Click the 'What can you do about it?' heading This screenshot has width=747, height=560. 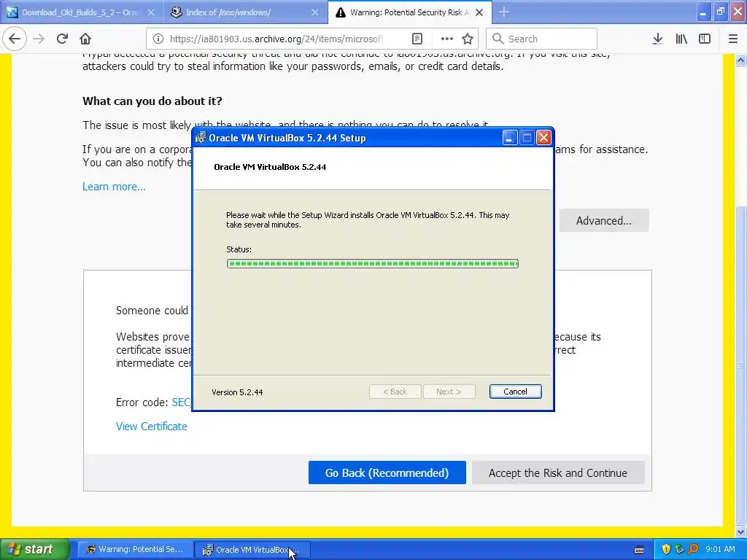pyautogui.click(x=152, y=101)
